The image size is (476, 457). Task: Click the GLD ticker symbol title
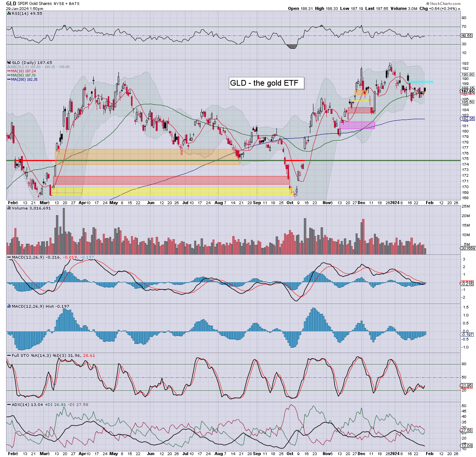pos(11,3)
